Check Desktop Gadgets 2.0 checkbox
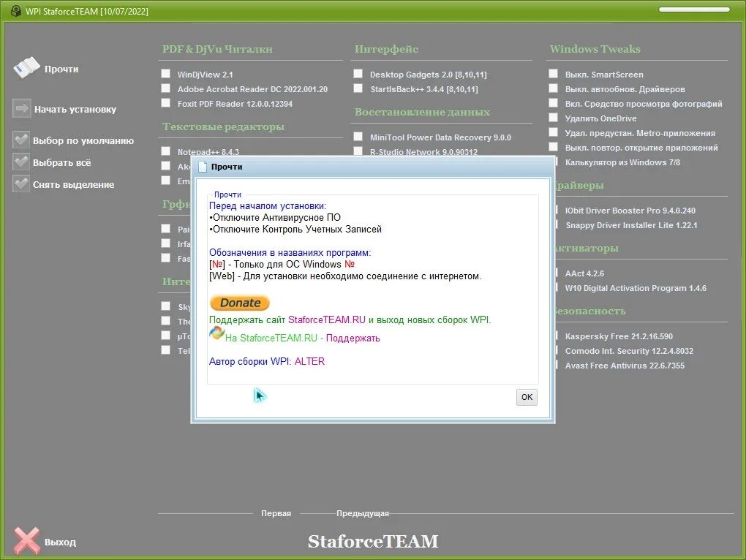Screen dimensions: 746x560 358,74
